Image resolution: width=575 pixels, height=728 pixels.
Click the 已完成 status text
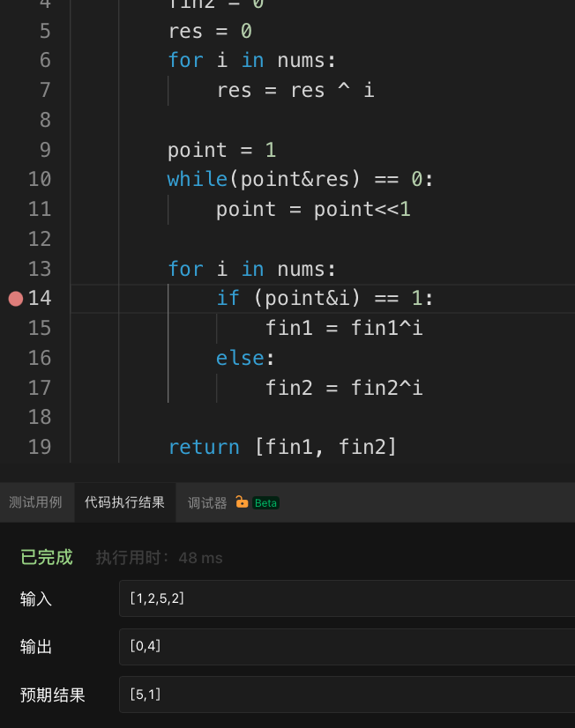pos(47,557)
